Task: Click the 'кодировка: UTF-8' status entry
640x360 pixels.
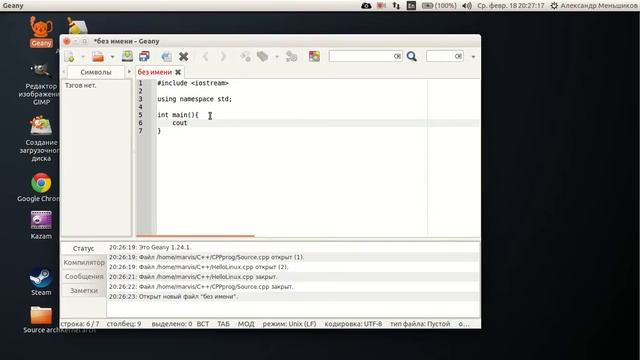Action: [x=353, y=324]
